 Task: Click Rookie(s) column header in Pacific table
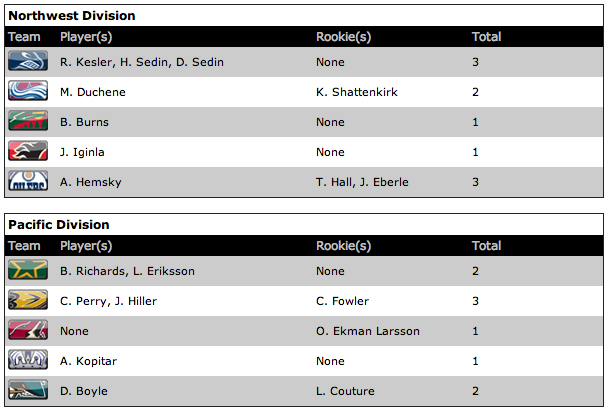click(343, 246)
